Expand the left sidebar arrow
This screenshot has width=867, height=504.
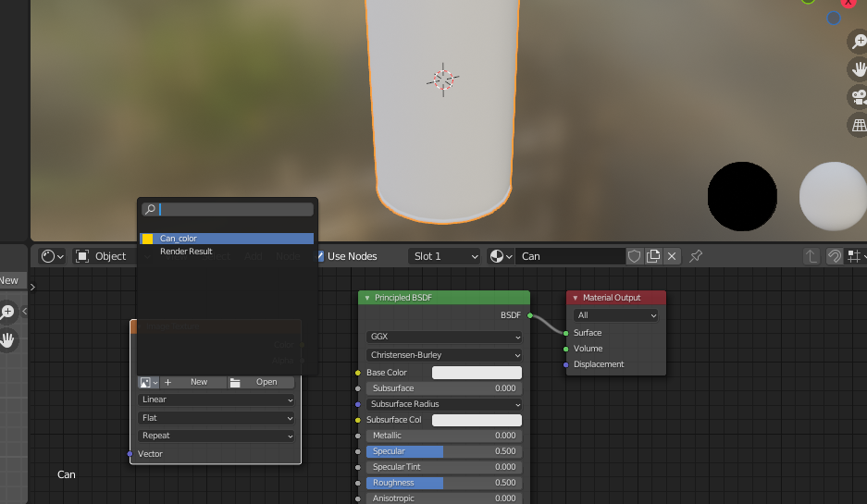[x=32, y=287]
